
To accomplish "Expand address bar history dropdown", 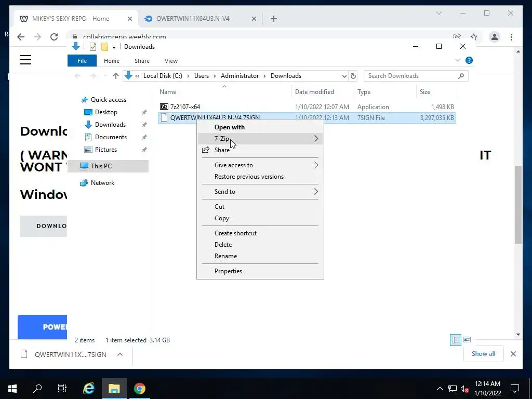I will [344, 76].
